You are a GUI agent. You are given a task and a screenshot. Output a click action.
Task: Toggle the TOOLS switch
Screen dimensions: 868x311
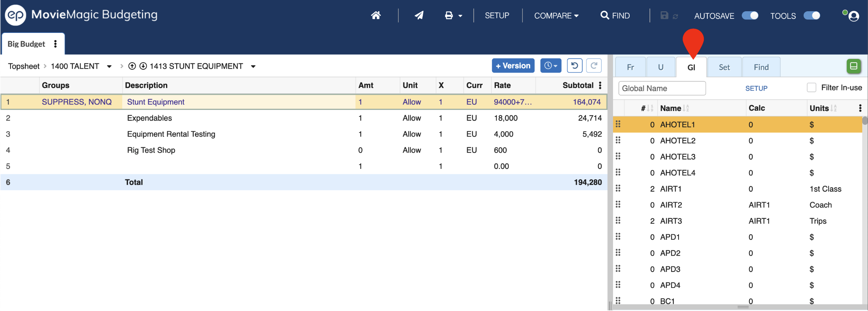point(812,16)
